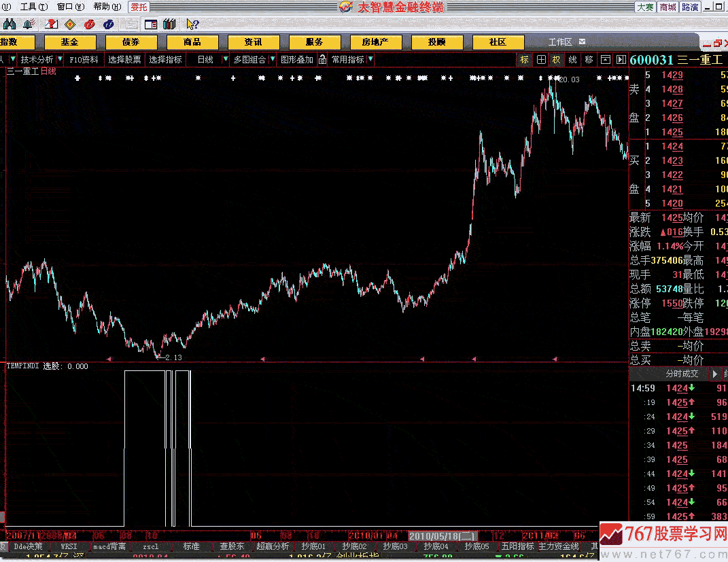Click the 商城 button
Viewport: 728px width, 562px height.
click(x=668, y=7)
